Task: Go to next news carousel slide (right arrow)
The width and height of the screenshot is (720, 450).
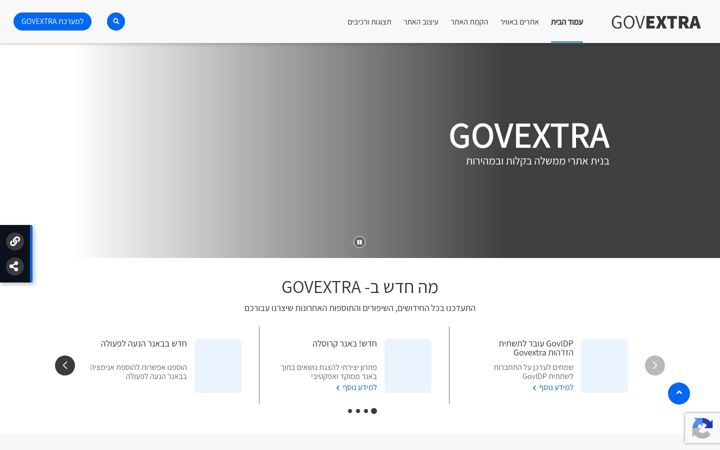Action: pyautogui.click(x=655, y=366)
